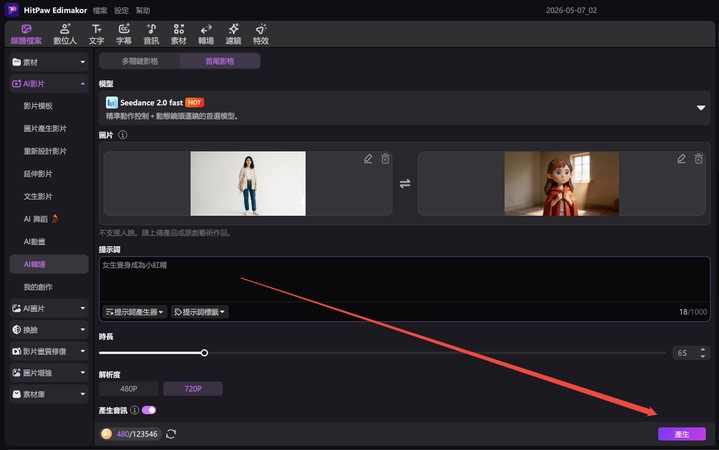719x450 pixels.
Task: Click into the 提示詞 prompt text box
Action: pos(404,279)
